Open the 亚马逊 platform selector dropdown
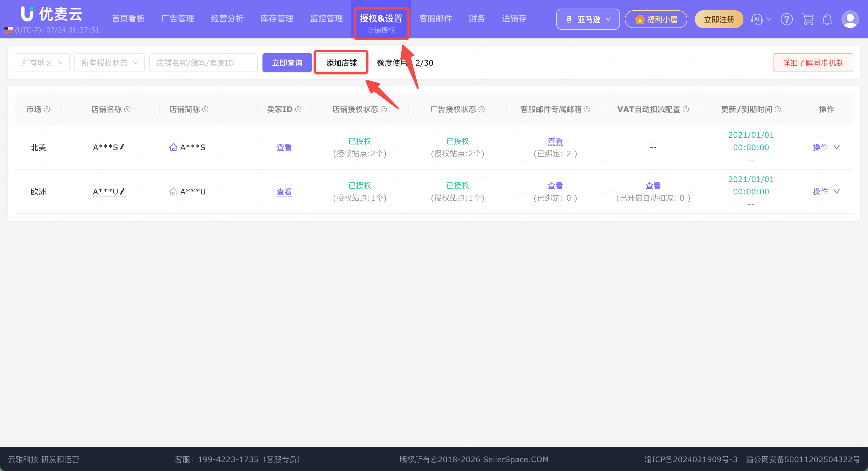Screen dimensions: 868x471 [588, 19]
